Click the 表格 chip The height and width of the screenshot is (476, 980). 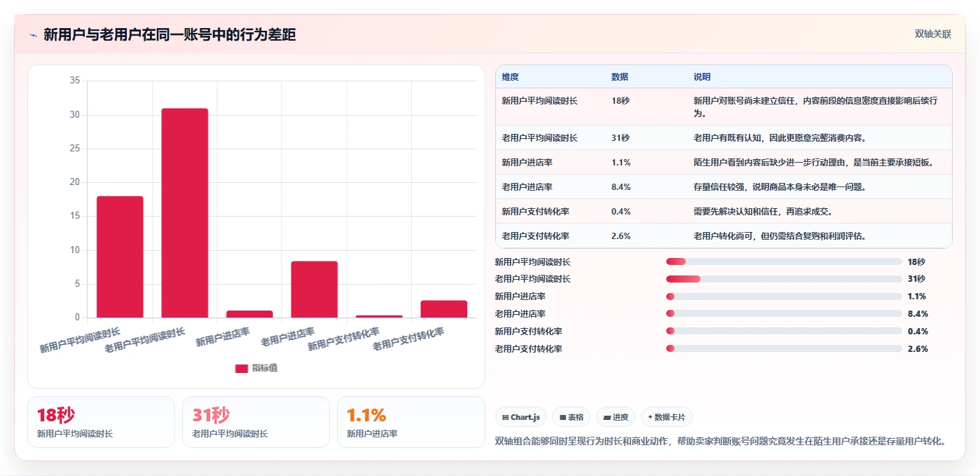[x=572, y=417]
